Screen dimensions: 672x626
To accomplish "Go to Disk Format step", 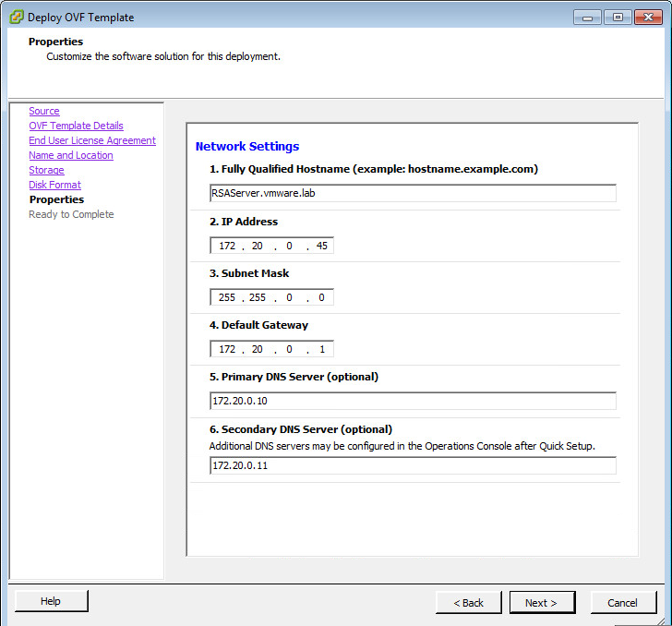I will (x=54, y=185).
